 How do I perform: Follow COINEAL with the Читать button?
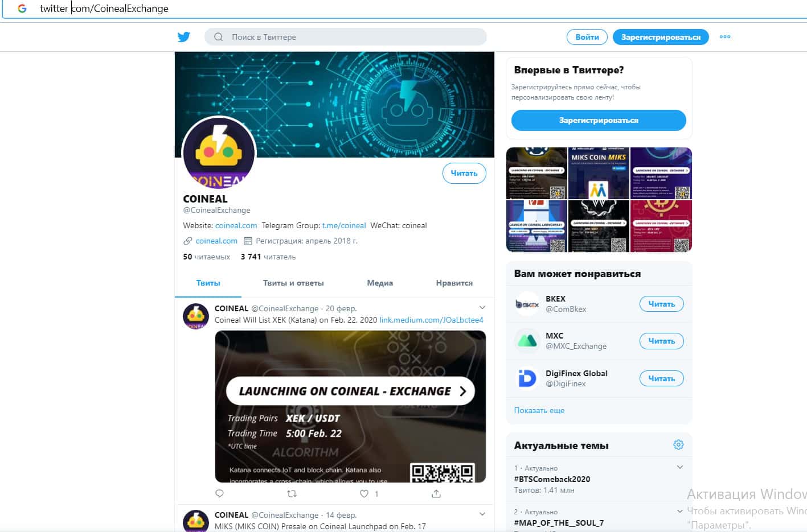[464, 173]
